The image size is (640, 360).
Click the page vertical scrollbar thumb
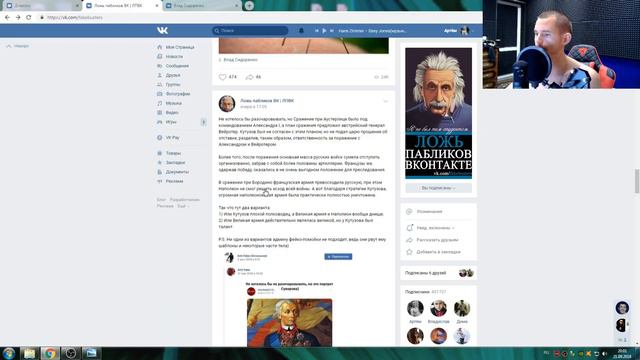coord(637,181)
